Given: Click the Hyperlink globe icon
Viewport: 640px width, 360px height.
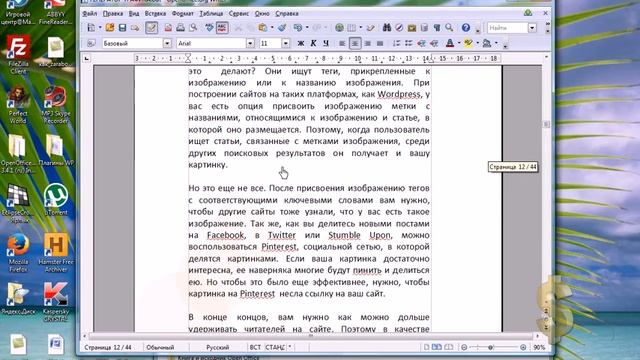Looking at the screenshot, I should pyautogui.click(x=339, y=28).
